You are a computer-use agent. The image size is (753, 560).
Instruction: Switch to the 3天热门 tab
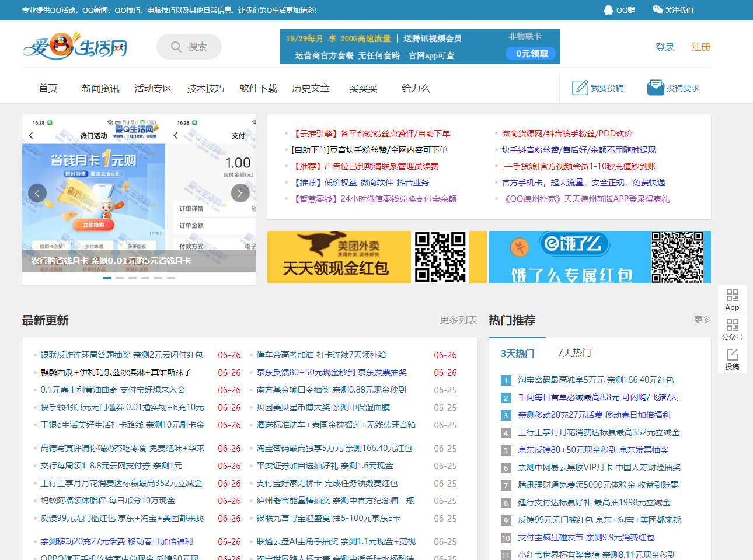(517, 353)
